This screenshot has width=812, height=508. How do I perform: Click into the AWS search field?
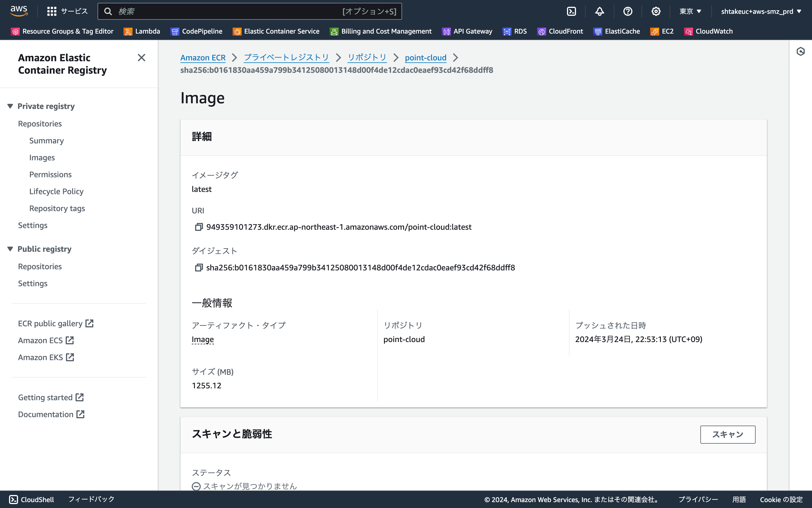coord(250,11)
